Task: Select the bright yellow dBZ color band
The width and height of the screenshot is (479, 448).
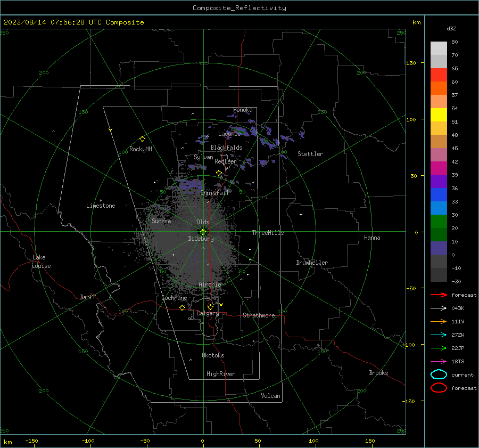Action: click(439, 115)
